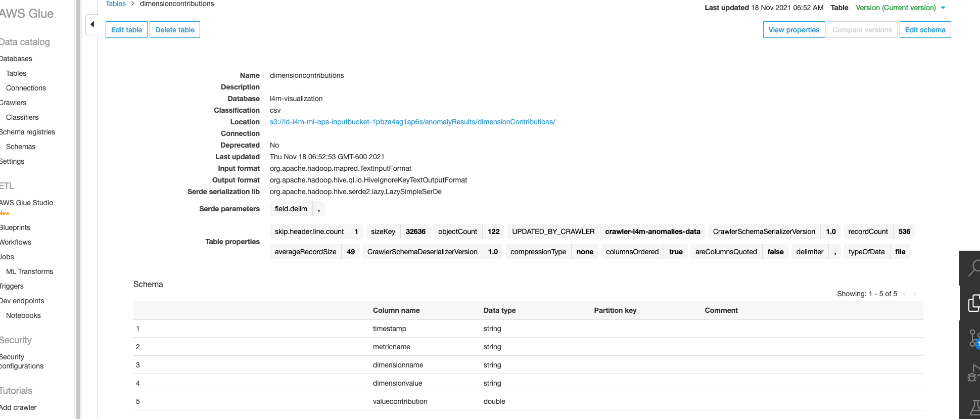
Task: Open Settings in the sidebar
Action: [12, 161]
